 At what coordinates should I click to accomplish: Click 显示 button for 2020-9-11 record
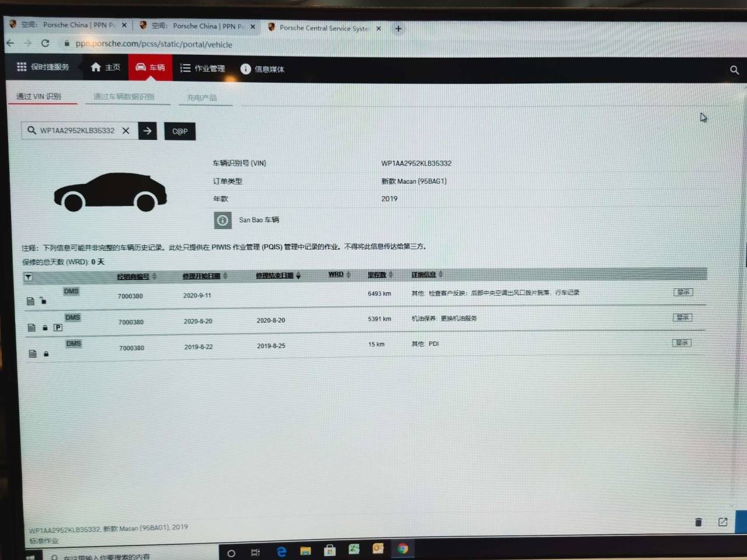pos(683,292)
